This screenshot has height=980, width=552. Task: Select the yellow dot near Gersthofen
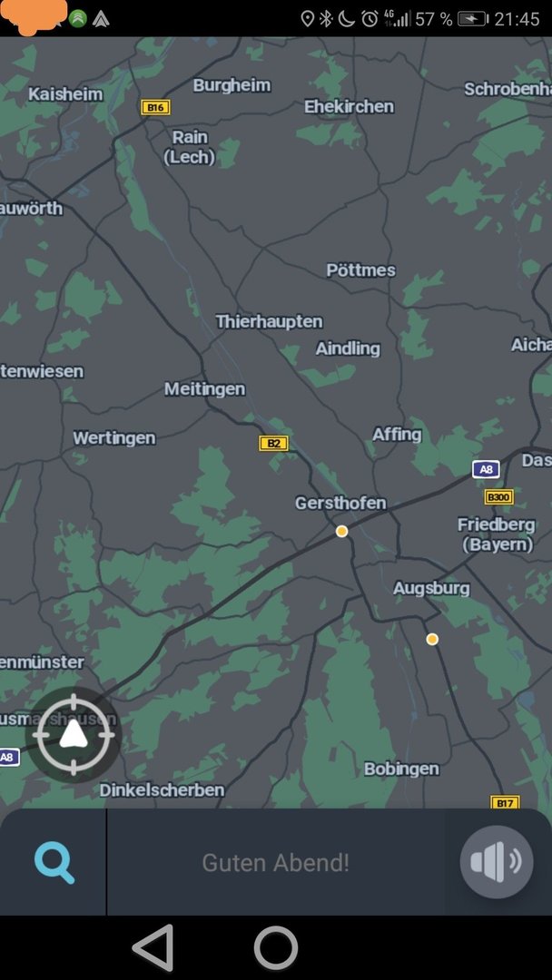click(341, 531)
